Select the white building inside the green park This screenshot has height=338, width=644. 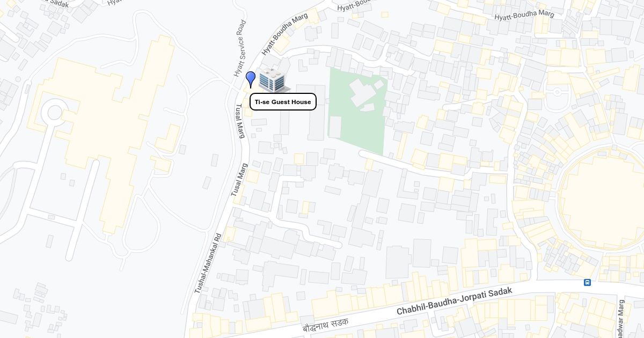coord(367,94)
